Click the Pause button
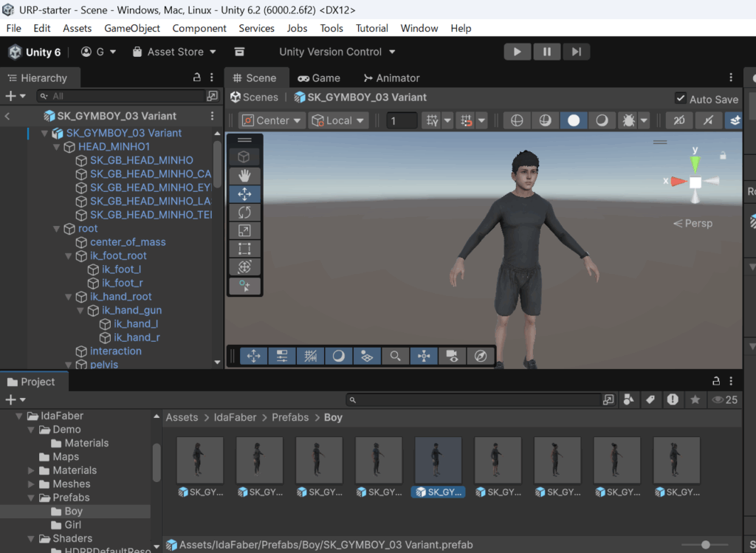 pos(547,52)
